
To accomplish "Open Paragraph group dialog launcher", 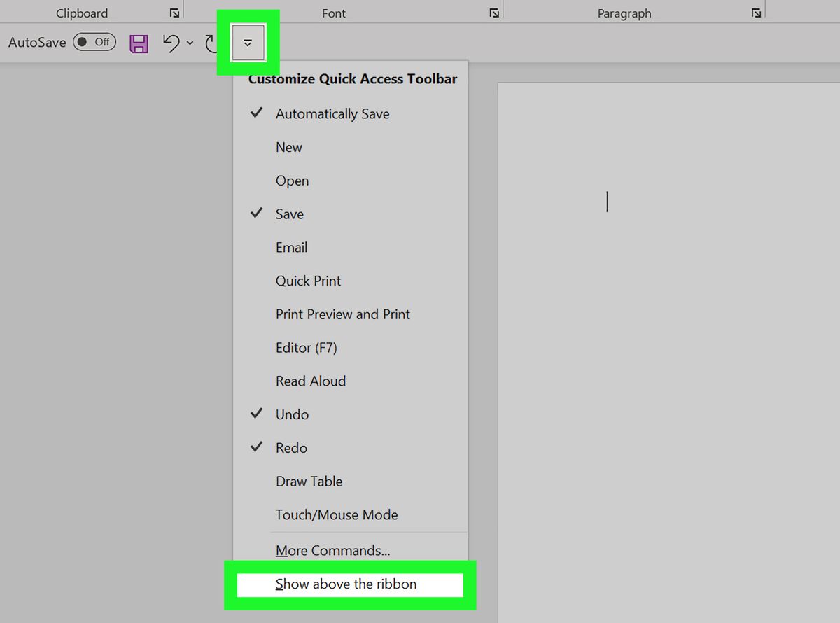I will pos(756,13).
